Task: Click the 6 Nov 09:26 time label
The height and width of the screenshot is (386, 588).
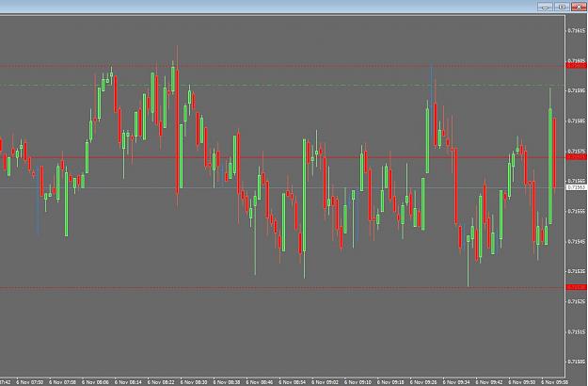Action: [x=423, y=382]
